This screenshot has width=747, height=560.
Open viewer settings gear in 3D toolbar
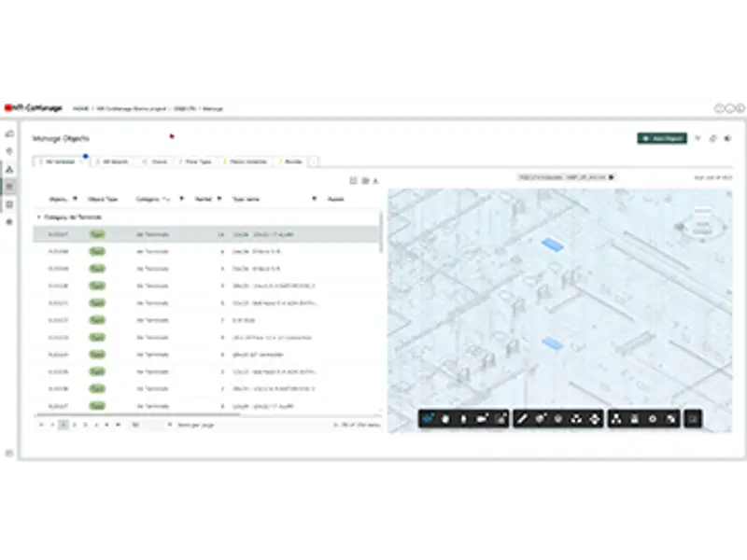point(653,419)
